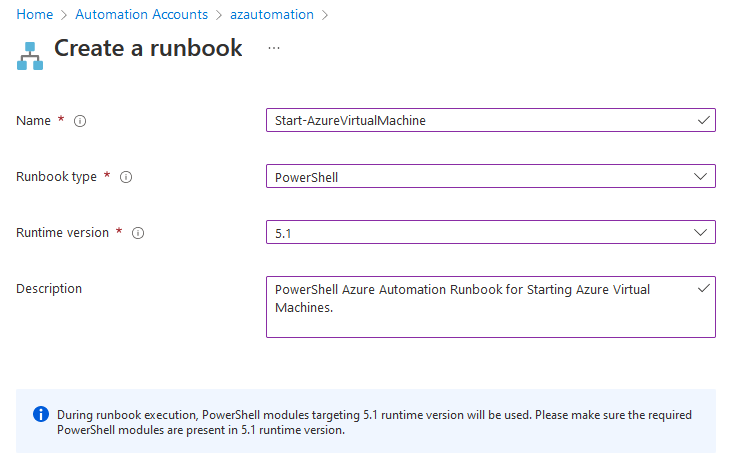Viewport: 733px width, 457px height.
Task: Click the validation checkmark in the Description box
Action: pyautogui.click(x=703, y=289)
